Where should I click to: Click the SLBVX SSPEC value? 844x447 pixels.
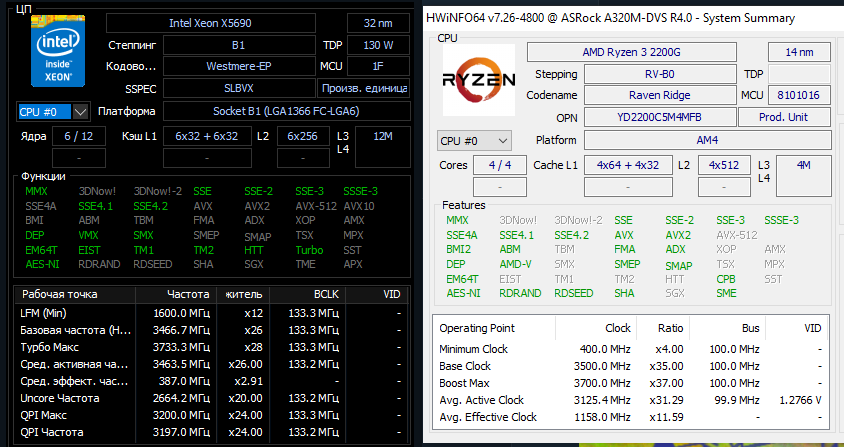[x=239, y=88]
